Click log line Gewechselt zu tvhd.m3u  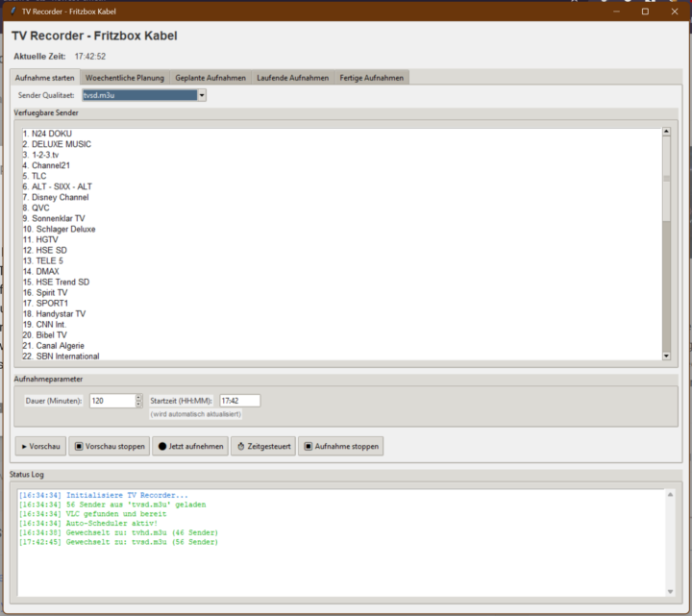click(x=118, y=532)
